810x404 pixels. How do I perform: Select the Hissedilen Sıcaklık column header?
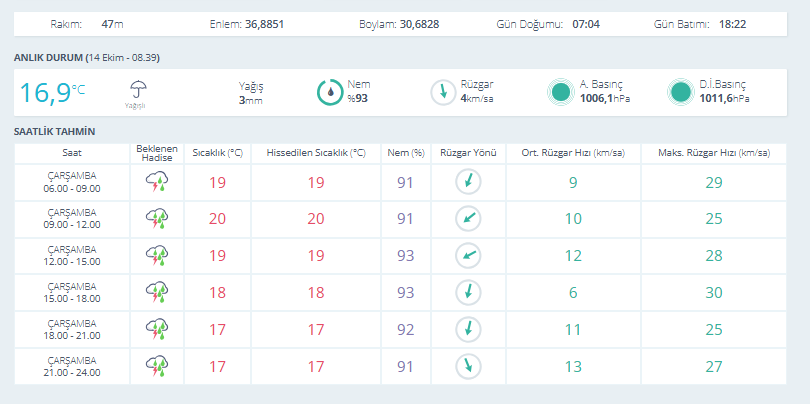(x=316, y=153)
